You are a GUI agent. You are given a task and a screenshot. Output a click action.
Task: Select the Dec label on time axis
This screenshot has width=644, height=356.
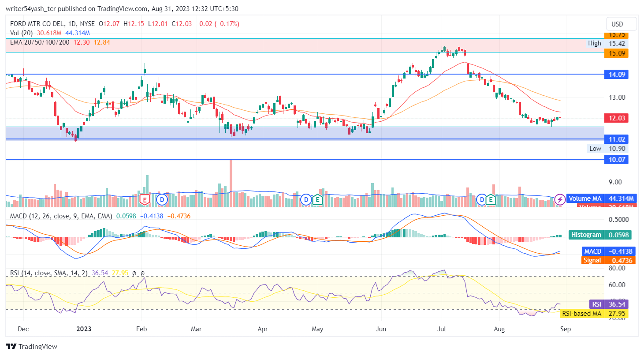pos(23,329)
